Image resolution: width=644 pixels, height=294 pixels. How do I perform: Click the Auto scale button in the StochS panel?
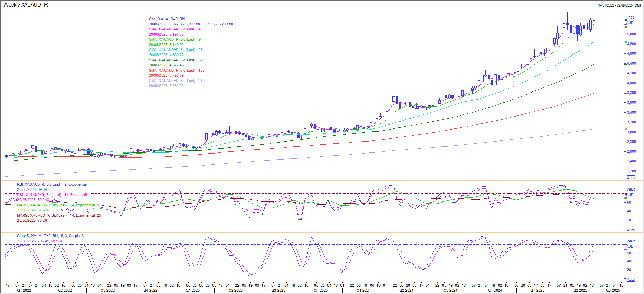pyautogui.click(x=631, y=279)
